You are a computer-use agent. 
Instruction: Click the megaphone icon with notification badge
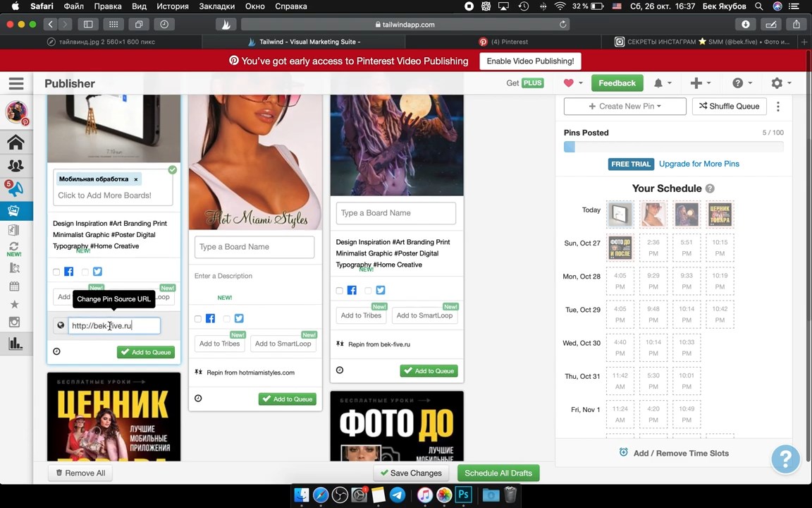point(16,188)
